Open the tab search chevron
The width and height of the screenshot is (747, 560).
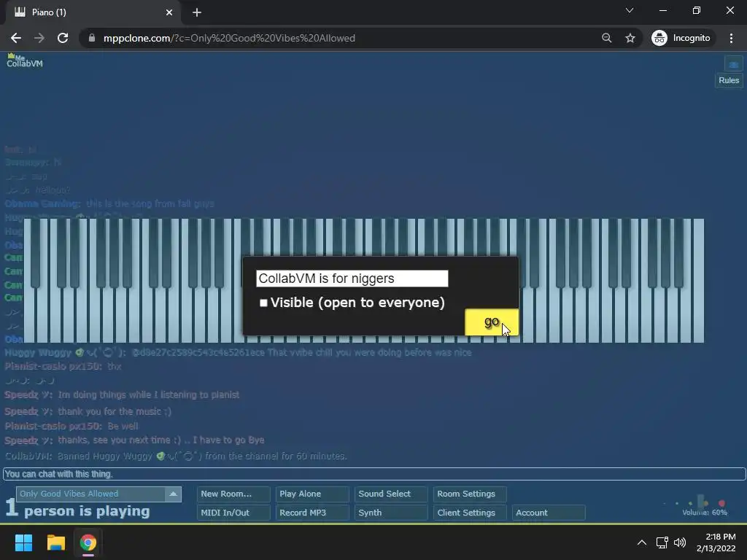(x=630, y=10)
